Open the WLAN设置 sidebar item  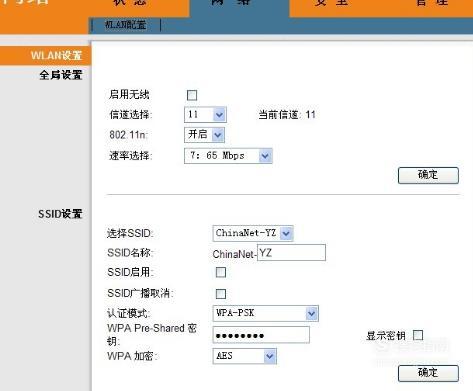coord(46,55)
